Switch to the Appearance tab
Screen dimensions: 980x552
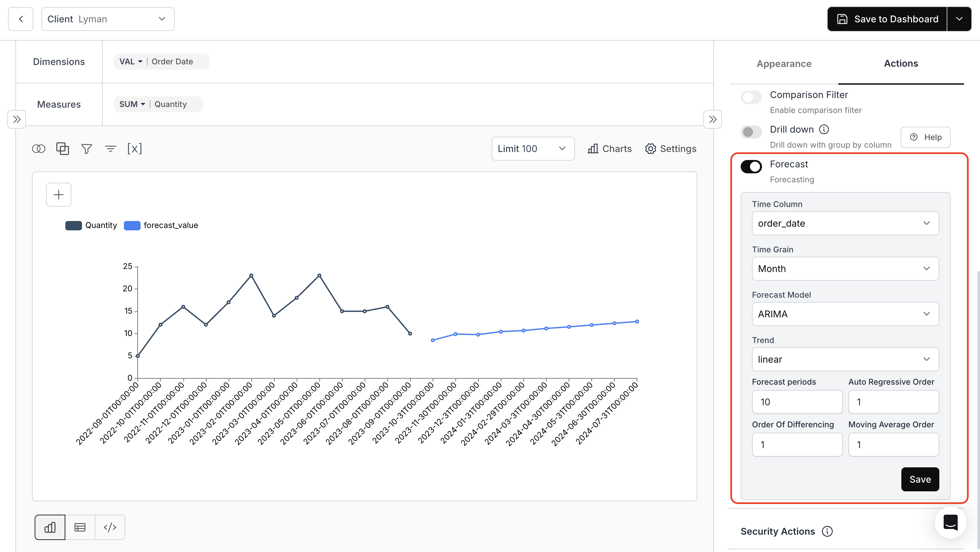pyautogui.click(x=784, y=64)
